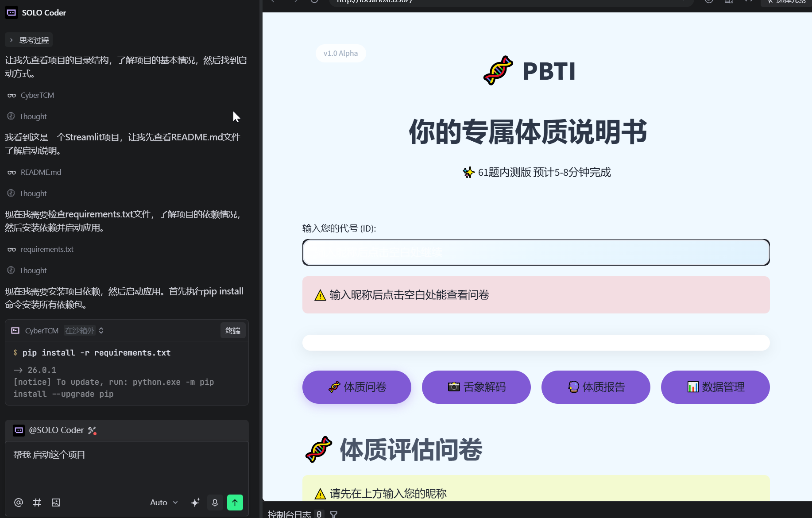The image size is (812, 518).
Task: Click the SOLO Coder logo icon in header
Action: (12, 12)
